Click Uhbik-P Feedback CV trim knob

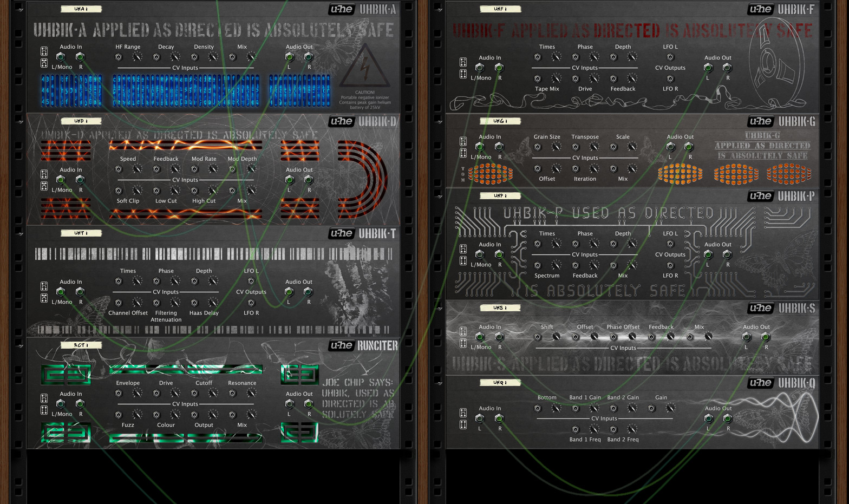tap(595, 265)
